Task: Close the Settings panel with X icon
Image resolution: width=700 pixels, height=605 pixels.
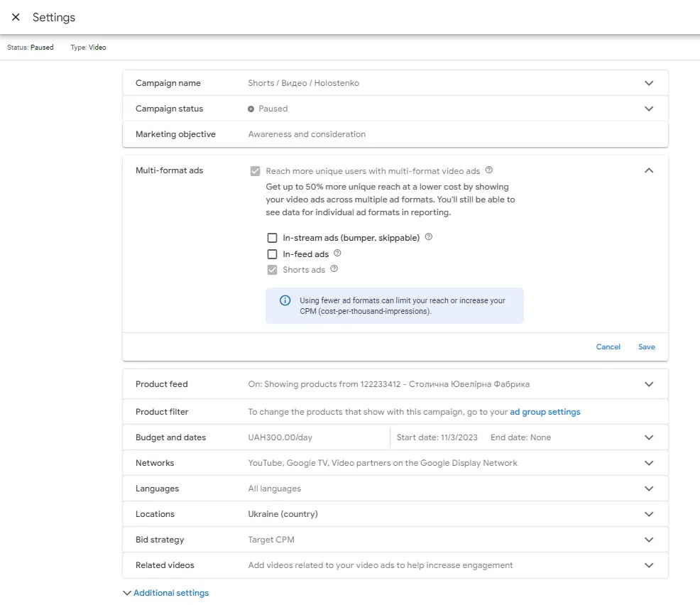Action: click(x=16, y=17)
